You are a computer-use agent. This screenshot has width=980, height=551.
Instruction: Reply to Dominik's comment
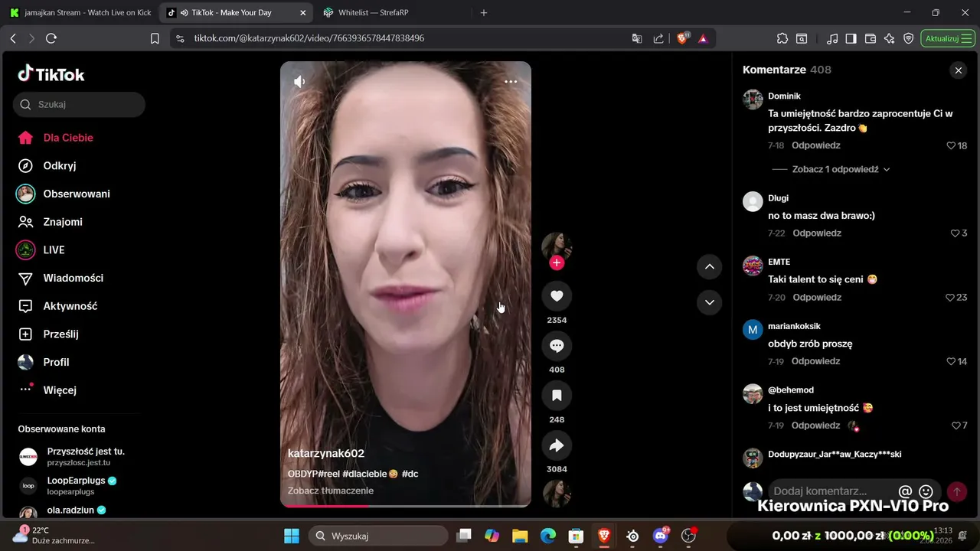coord(816,145)
